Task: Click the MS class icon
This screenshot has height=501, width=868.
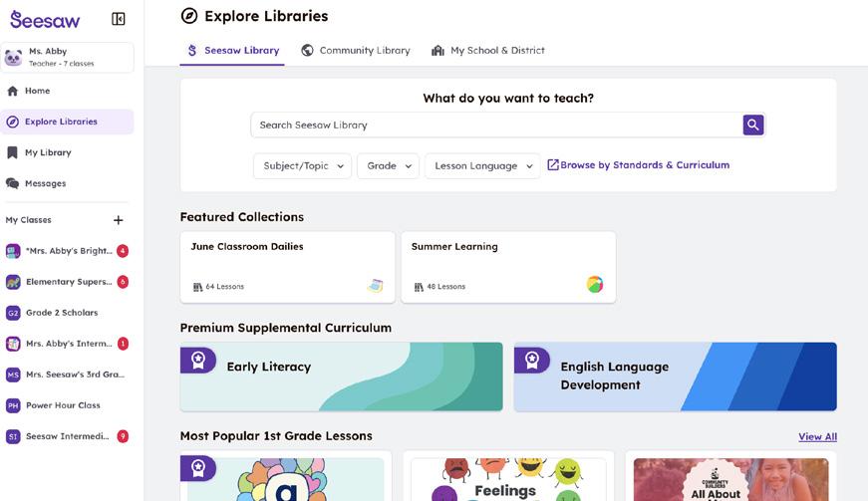Action: [x=13, y=375]
